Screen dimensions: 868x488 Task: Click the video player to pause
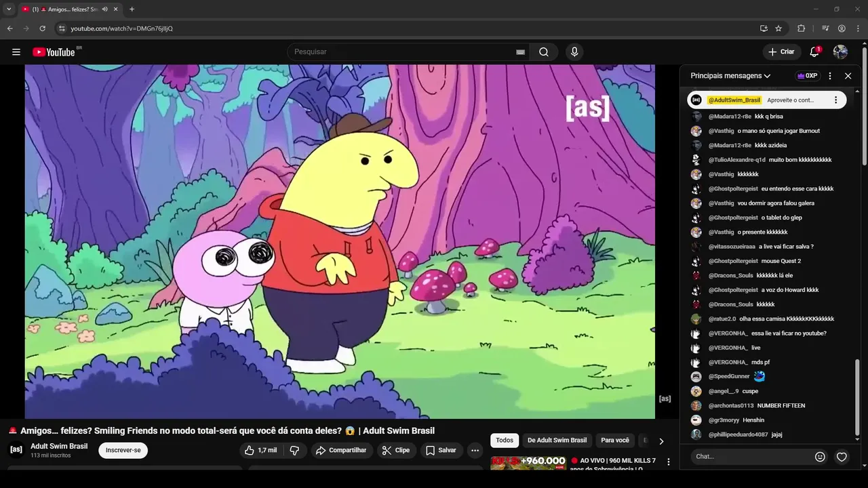pos(340,241)
